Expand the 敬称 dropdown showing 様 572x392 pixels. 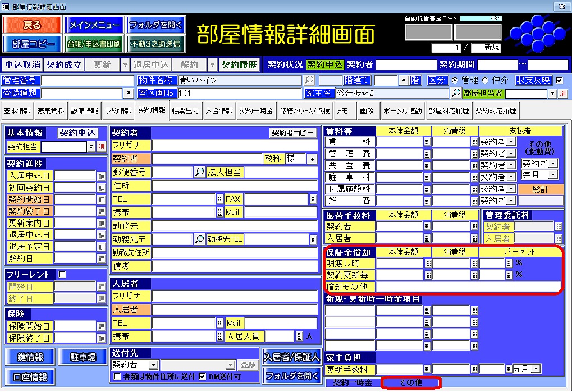coord(312,159)
